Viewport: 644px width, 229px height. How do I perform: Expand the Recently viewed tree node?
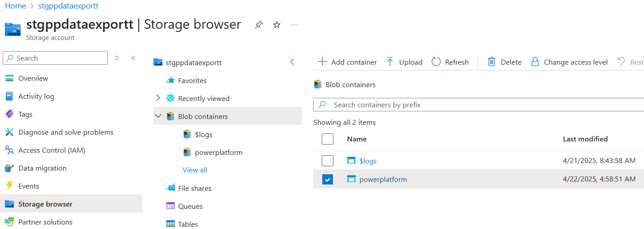[x=158, y=98]
